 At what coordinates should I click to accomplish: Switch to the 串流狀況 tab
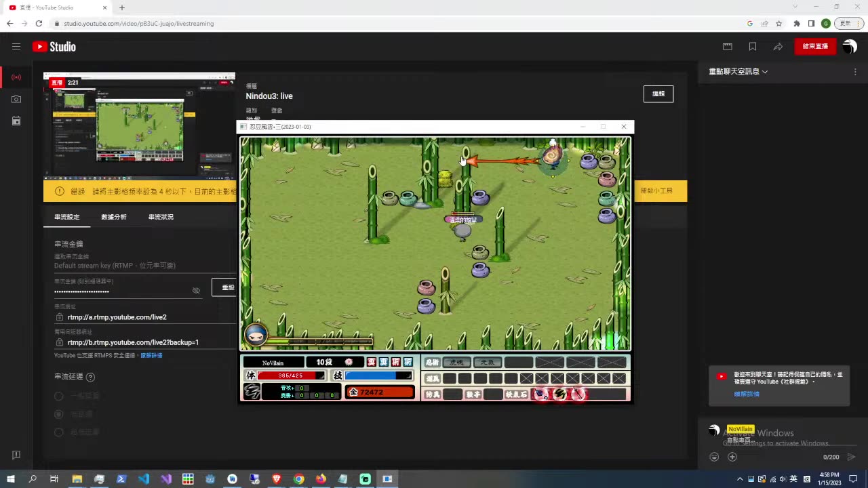pyautogui.click(x=161, y=217)
